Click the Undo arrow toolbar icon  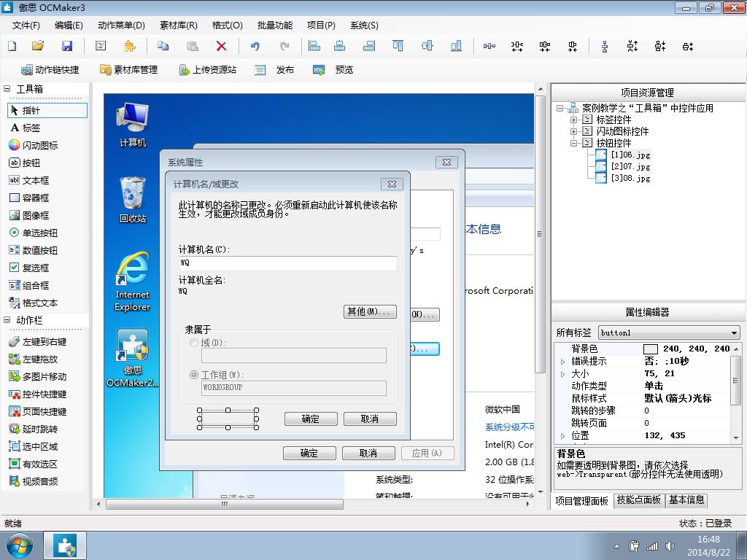255,46
